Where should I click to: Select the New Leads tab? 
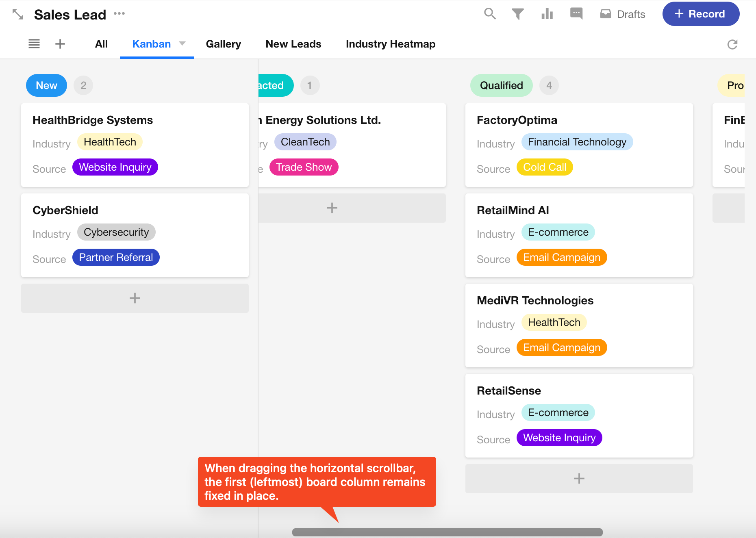coord(293,44)
